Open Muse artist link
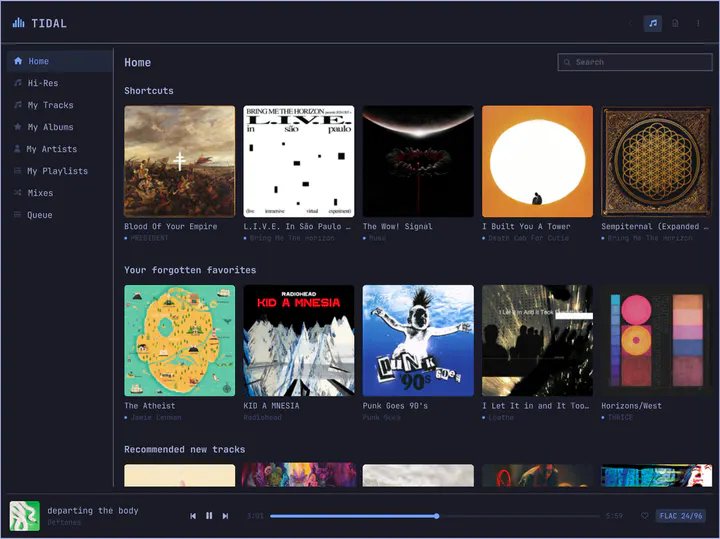Viewport: 720px width, 539px height. 377,238
